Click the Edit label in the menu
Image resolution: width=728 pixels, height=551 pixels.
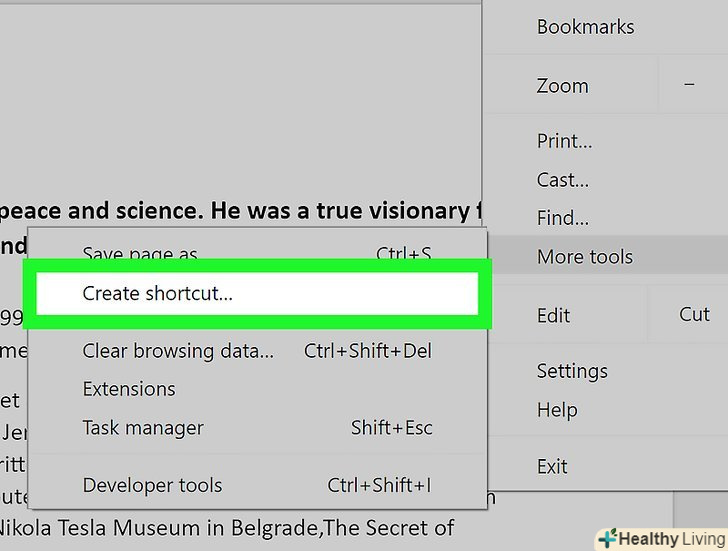tap(554, 315)
